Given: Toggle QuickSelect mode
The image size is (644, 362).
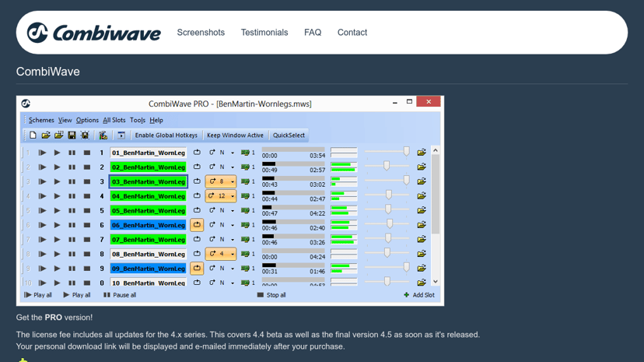Looking at the screenshot, I should 289,135.
